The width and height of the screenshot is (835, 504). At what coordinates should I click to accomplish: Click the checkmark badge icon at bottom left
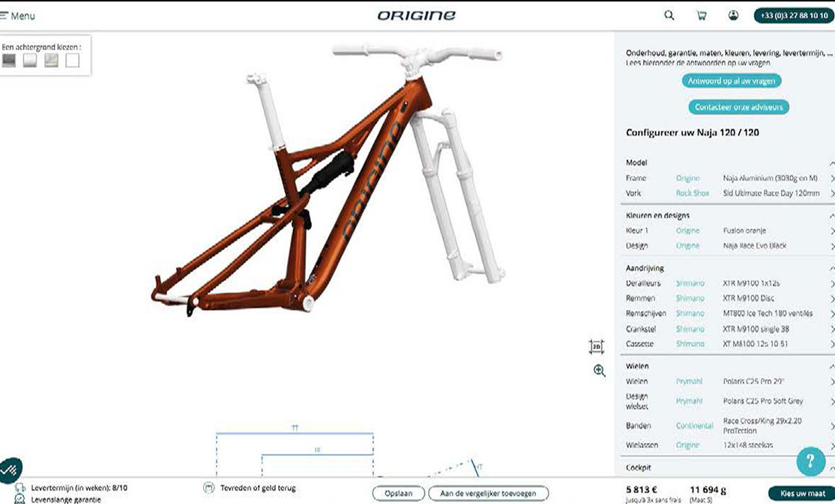click(x=10, y=470)
